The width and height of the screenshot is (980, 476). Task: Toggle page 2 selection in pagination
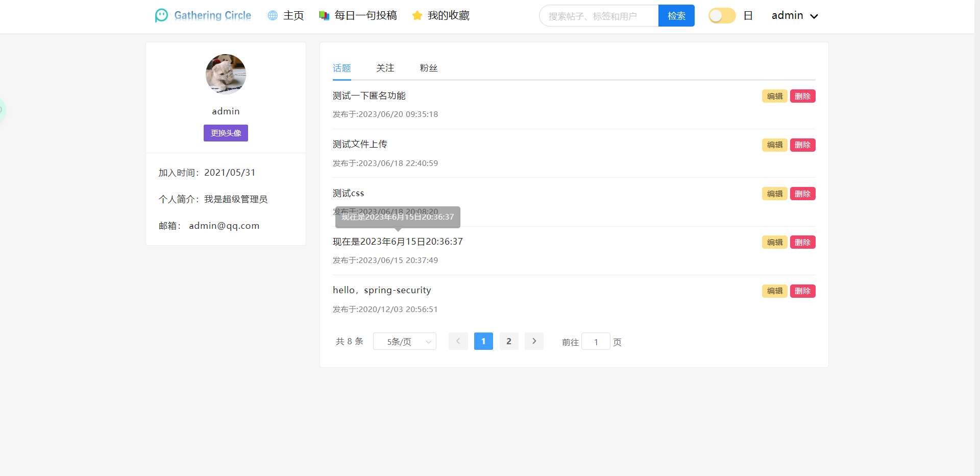click(508, 341)
